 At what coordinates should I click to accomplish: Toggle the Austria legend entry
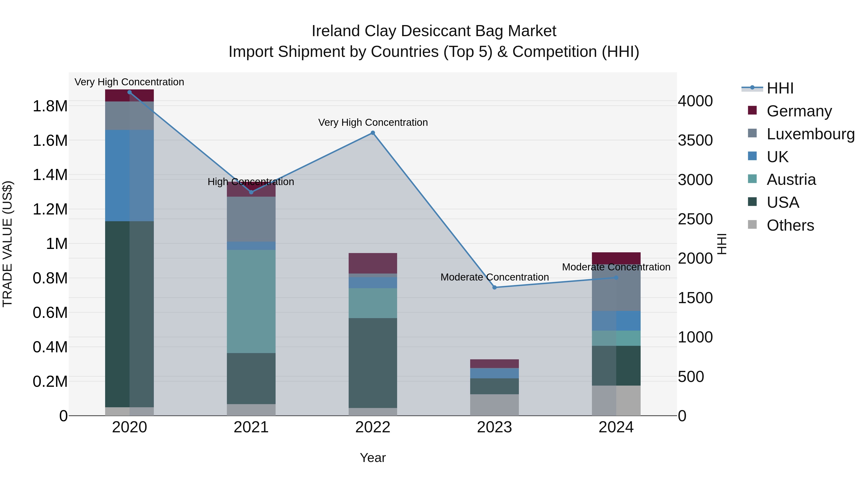pyautogui.click(x=782, y=180)
